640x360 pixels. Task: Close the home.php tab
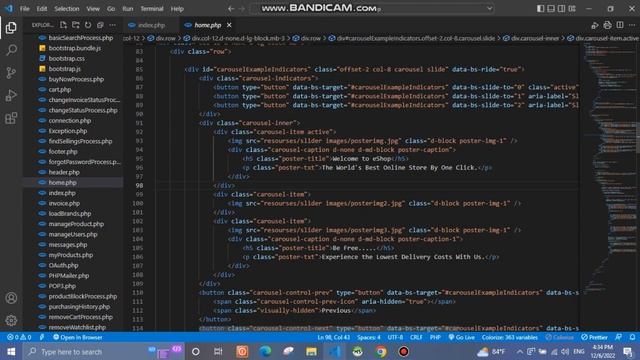coord(229,25)
